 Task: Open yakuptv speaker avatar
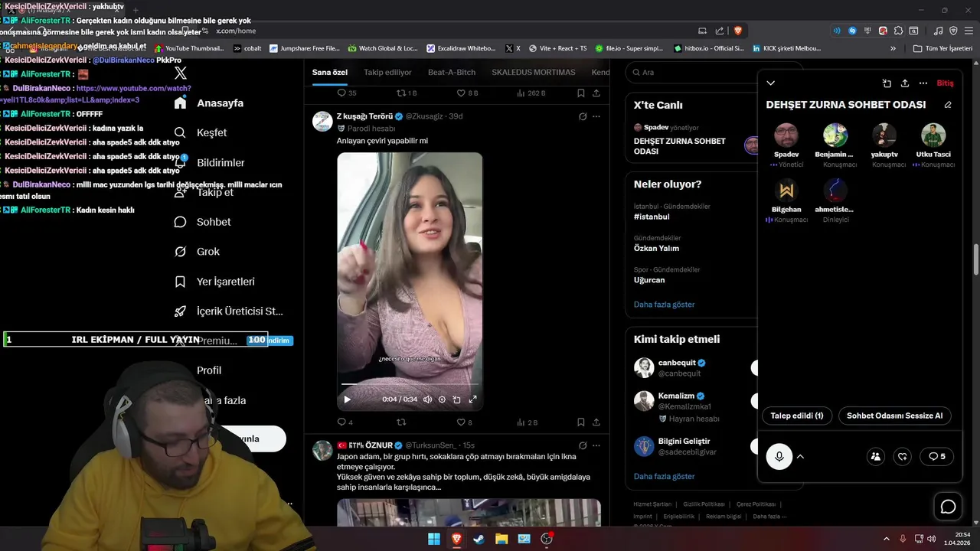click(x=884, y=135)
